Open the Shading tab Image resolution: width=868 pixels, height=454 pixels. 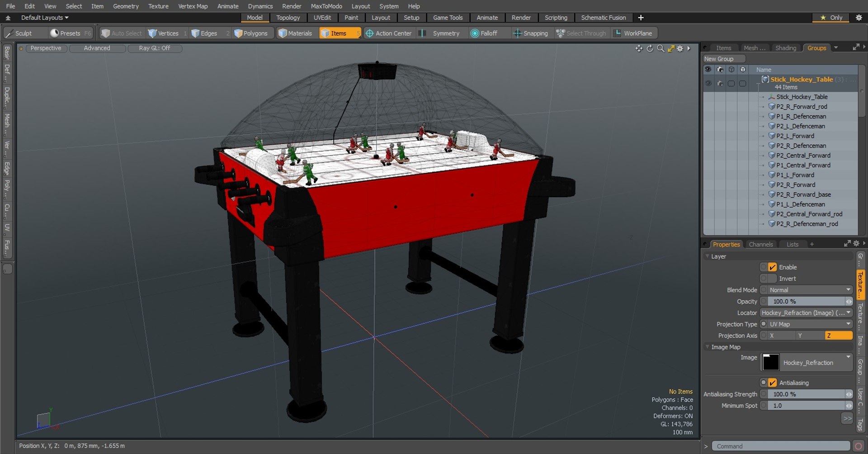786,48
